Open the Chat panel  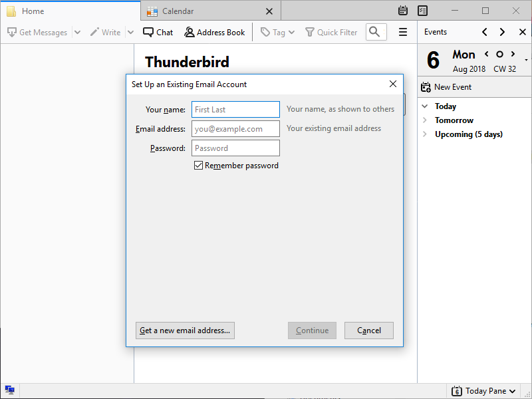coord(158,31)
